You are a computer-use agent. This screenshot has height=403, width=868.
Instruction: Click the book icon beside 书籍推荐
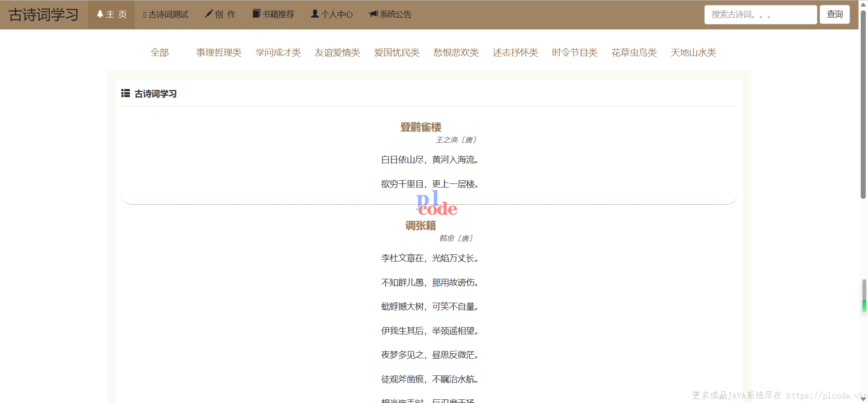256,14
